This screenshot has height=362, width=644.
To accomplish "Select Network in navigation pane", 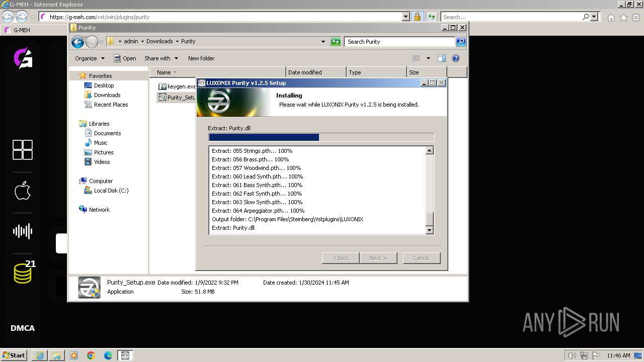I will coord(99,210).
